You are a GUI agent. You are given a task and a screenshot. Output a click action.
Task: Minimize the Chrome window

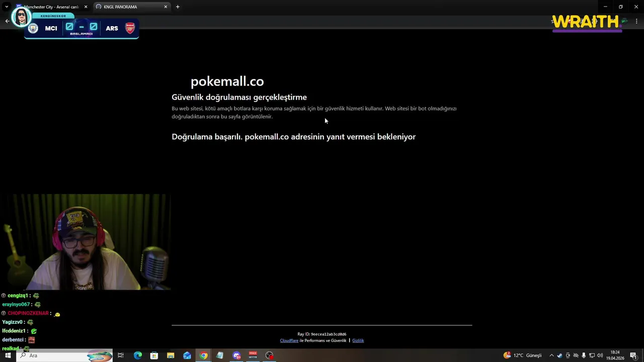point(605,7)
